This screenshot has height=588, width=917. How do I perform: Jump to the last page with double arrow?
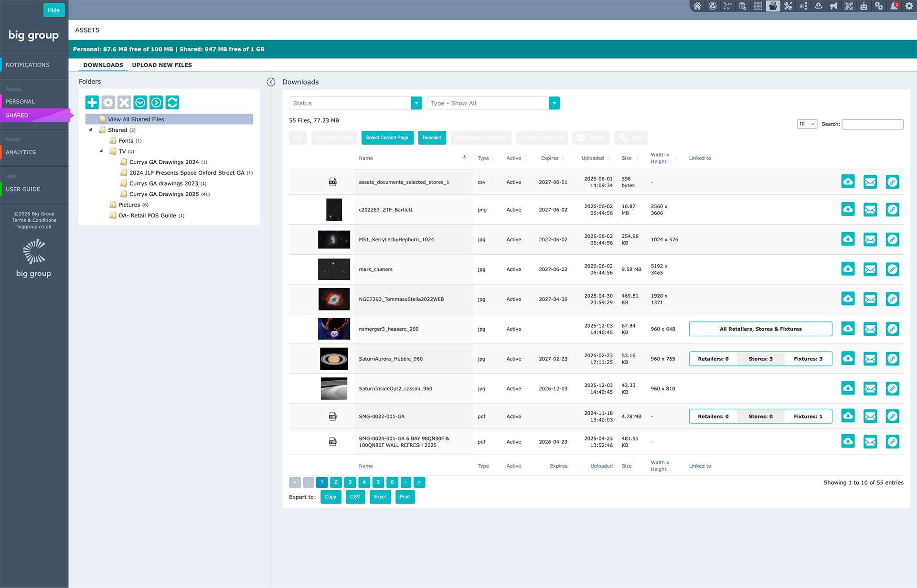419,482
